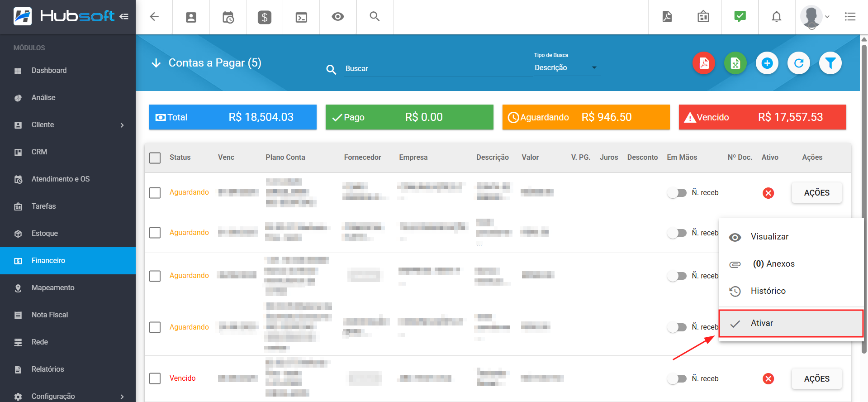
Task: Click the add new payable plus button
Action: pos(767,63)
